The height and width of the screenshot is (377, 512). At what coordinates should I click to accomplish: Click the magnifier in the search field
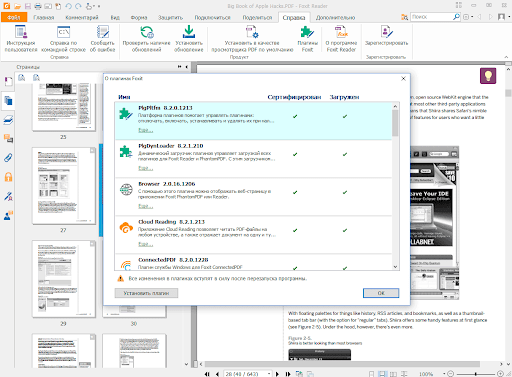456,17
